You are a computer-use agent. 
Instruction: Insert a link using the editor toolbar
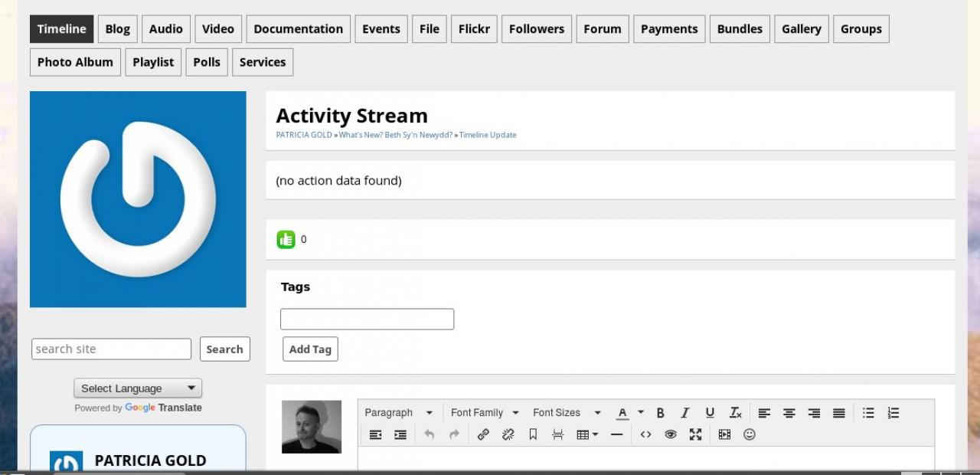(483, 434)
